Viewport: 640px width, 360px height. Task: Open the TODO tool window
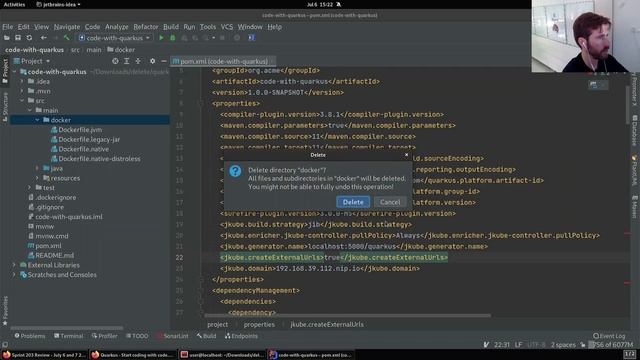(137, 336)
